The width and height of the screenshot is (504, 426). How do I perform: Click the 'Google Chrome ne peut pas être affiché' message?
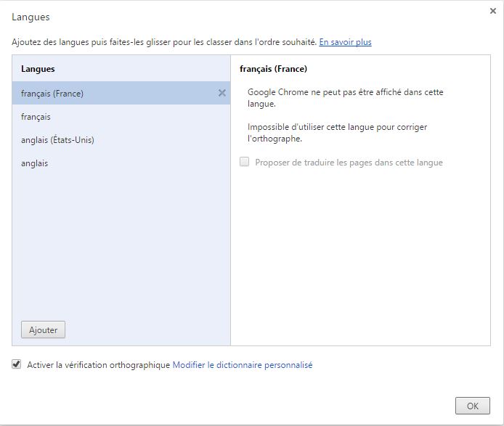(x=345, y=98)
